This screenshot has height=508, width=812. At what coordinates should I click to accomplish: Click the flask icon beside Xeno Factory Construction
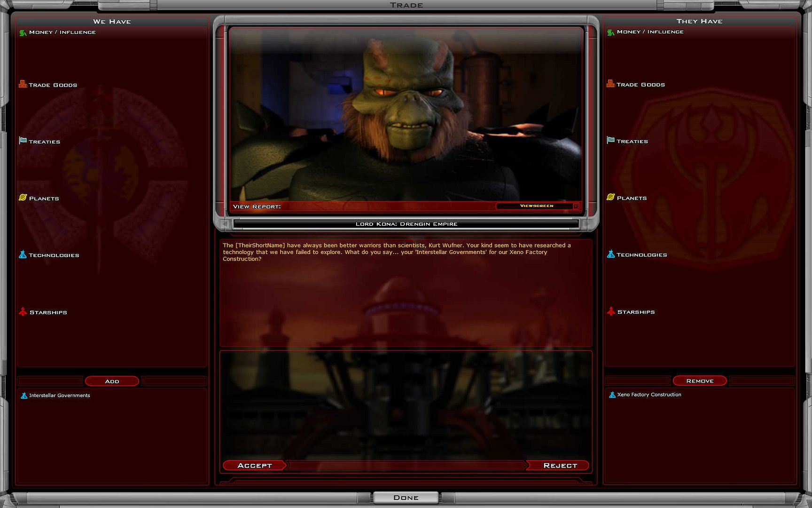[612, 395]
